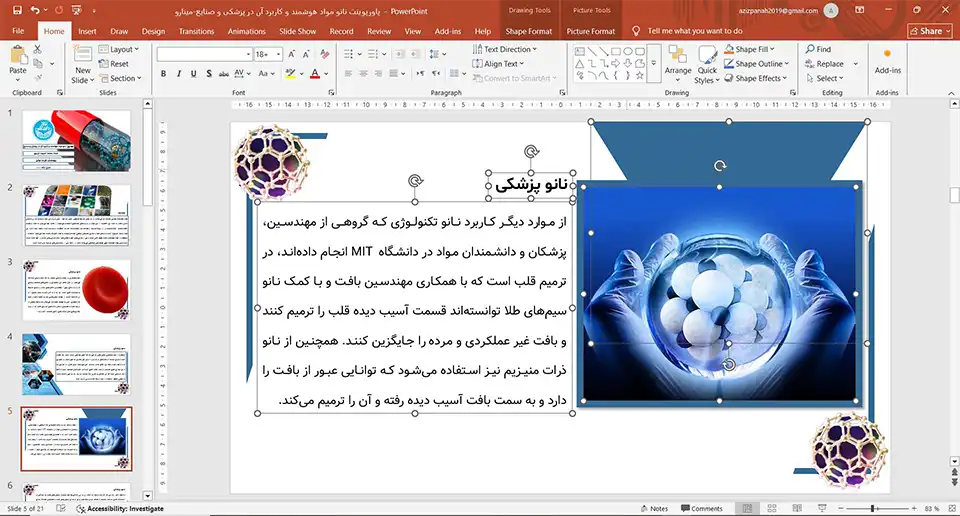Screen dimensions: 960x516
Task: Center align the paragraph text
Action: pyautogui.click(x=363, y=73)
